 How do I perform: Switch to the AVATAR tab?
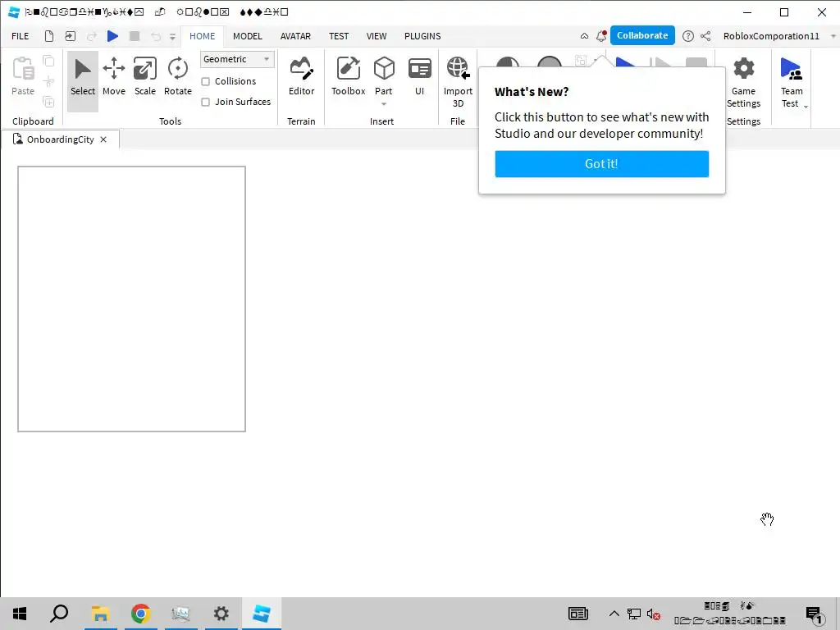(x=295, y=36)
